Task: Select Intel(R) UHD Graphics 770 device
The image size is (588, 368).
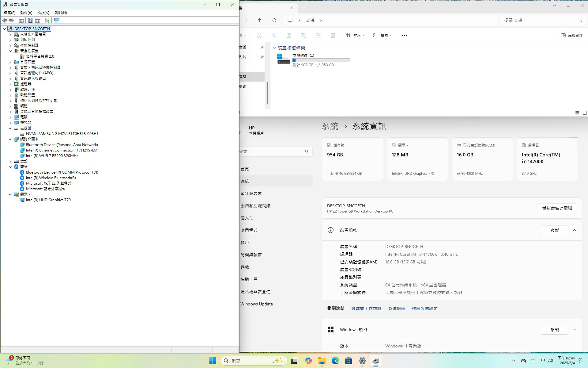Action: [48, 200]
